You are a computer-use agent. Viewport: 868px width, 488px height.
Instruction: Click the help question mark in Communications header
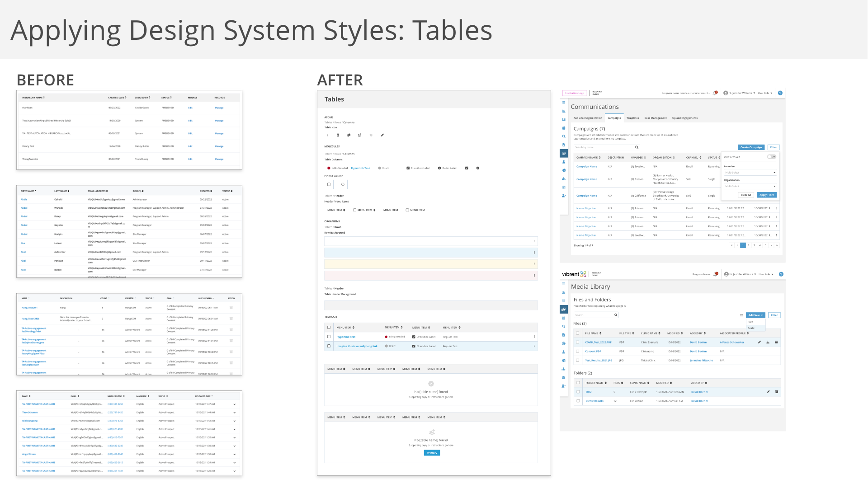tap(780, 93)
